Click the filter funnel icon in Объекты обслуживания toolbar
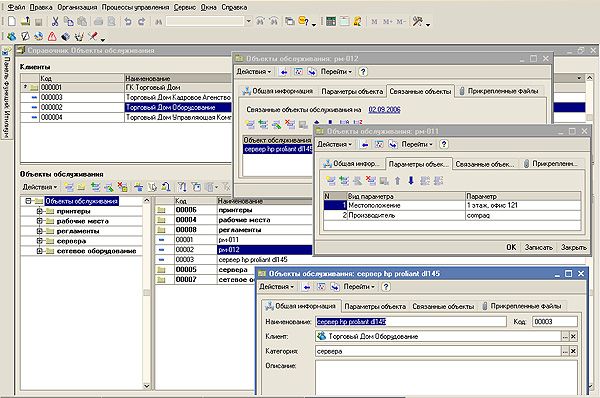Viewport: 600px width, 398px height. 182,187
